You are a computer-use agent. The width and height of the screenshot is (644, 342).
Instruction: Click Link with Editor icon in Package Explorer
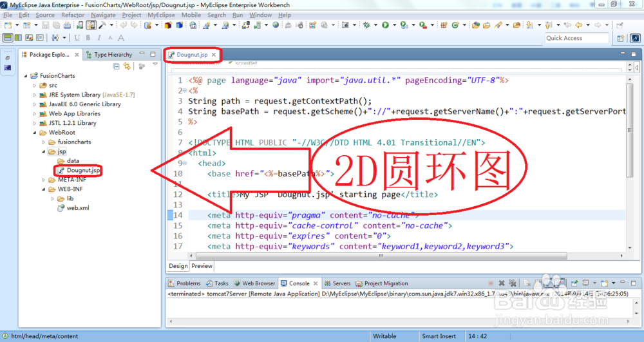click(127, 66)
